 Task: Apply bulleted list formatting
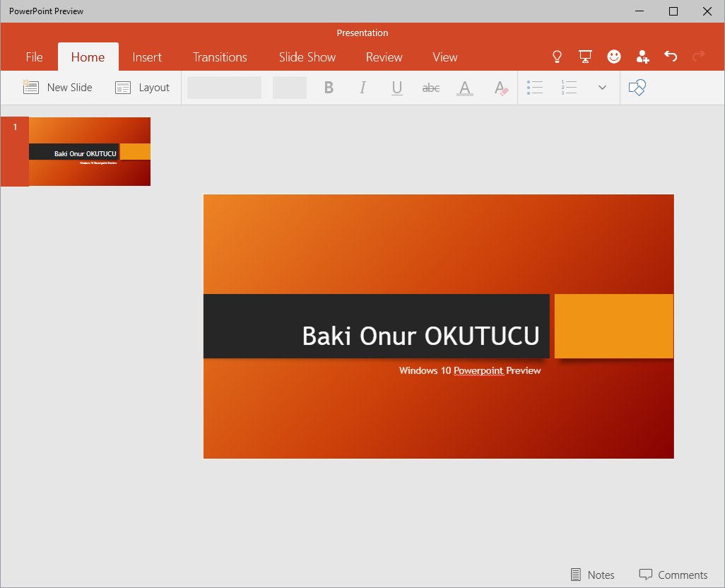tap(535, 88)
